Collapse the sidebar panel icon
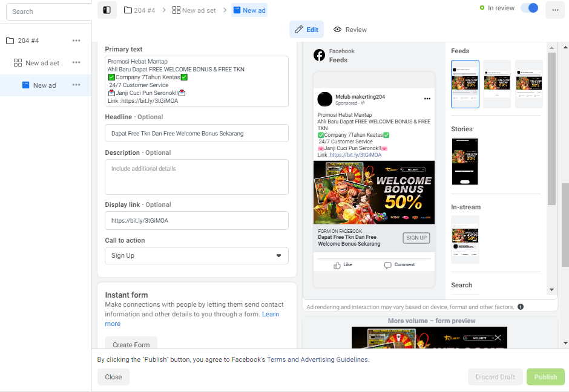The image size is (569, 392). click(107, 10)
